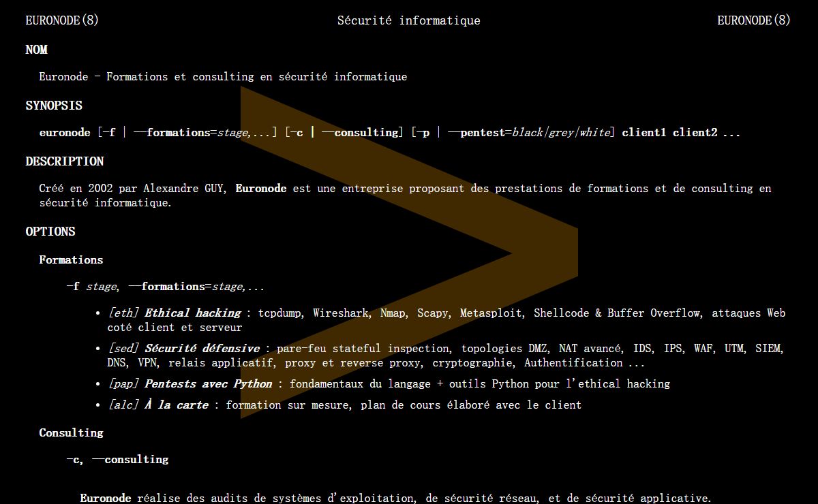Click 'cryptographie' in the sécurité défensive item
Screen dimensions: 818x504
pos(472,363)
